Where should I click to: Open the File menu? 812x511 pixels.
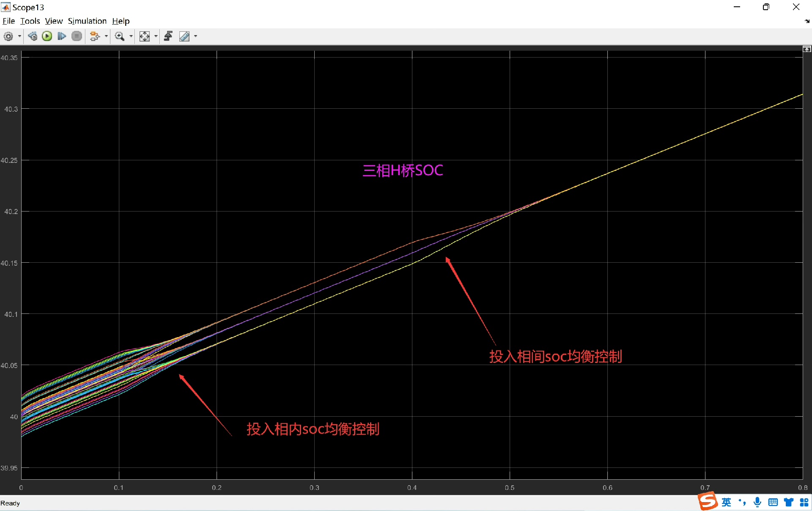(x=8, y=21)
